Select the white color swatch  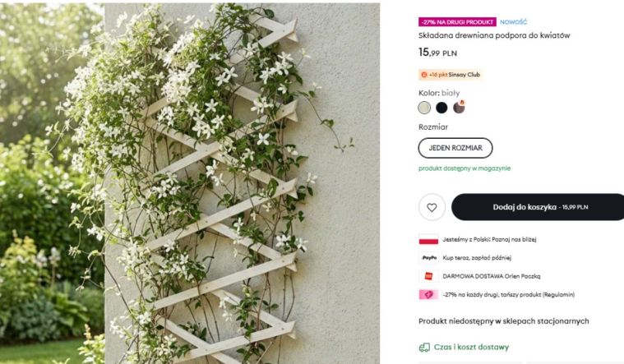click(x=424, y=108)
